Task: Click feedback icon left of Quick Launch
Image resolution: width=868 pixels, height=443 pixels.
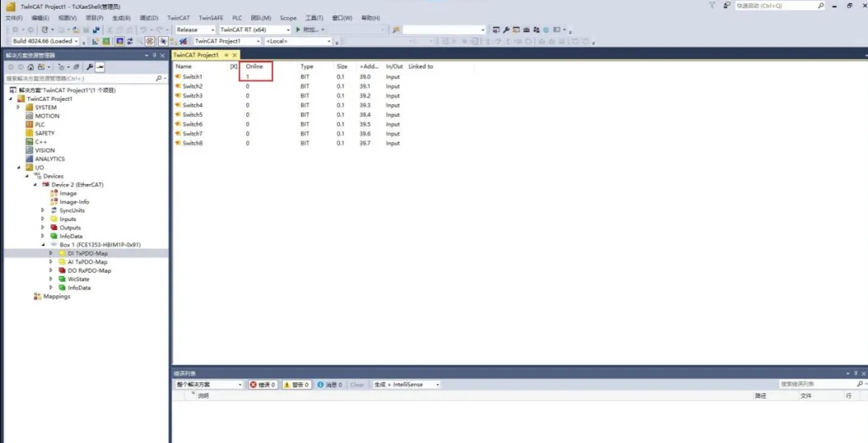Action: point(728,6)
